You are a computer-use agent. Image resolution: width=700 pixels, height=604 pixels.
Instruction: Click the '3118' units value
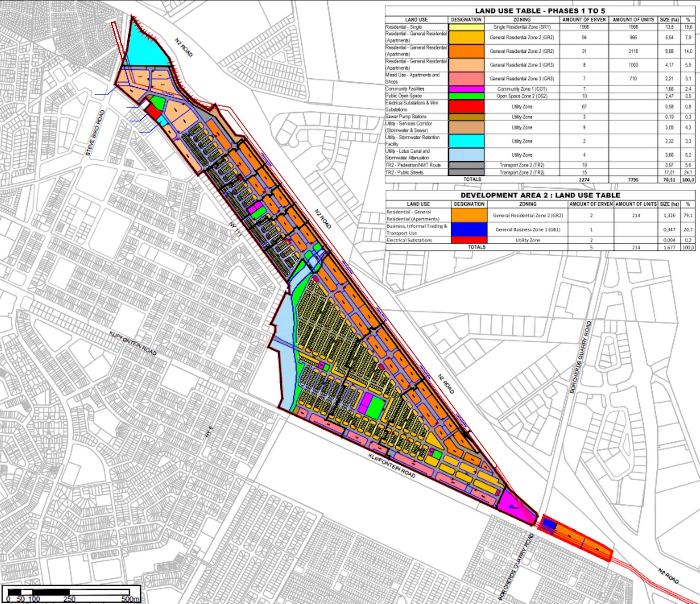click(633, 51)
